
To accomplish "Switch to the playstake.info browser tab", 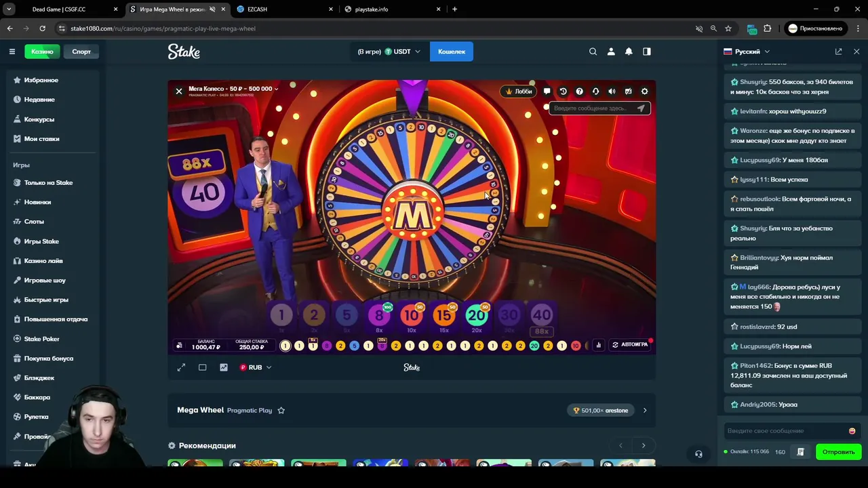I will pyautogui.click(x=392, y=9).
